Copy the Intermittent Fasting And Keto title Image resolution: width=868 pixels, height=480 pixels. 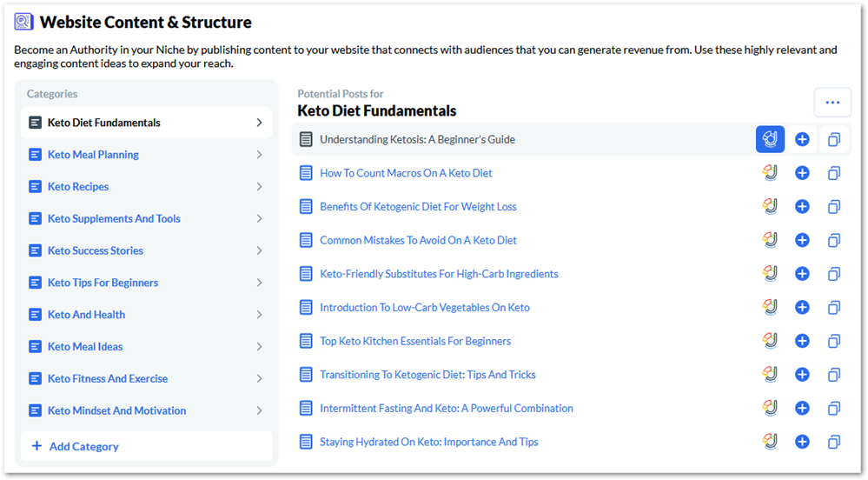pyautogui.click(x=834, y=408)
